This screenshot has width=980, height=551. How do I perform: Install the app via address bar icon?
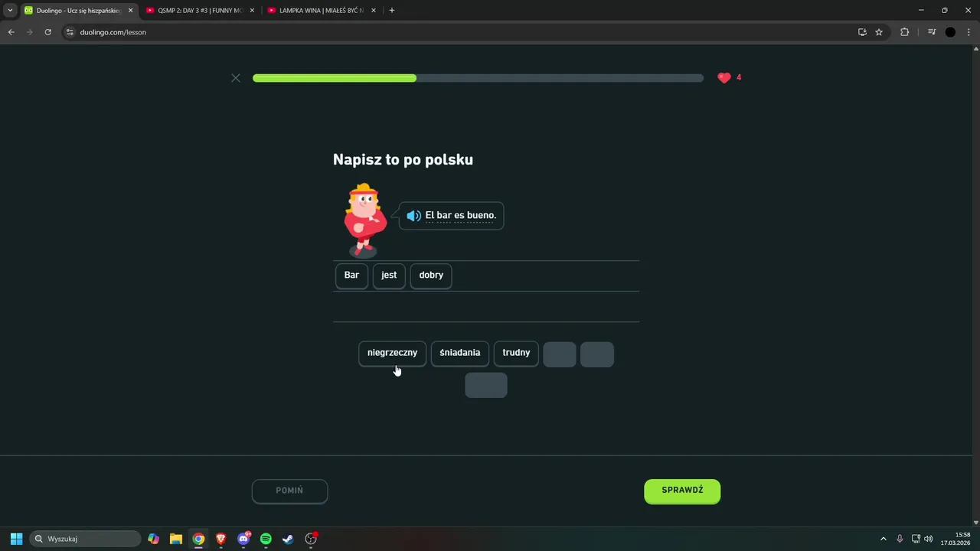862,32
